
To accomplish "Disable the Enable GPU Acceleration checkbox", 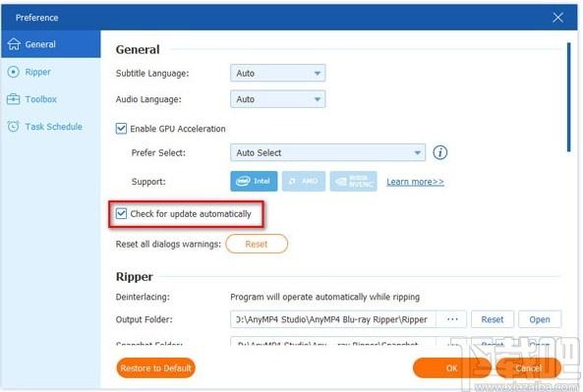I will (x=121, y=129).
